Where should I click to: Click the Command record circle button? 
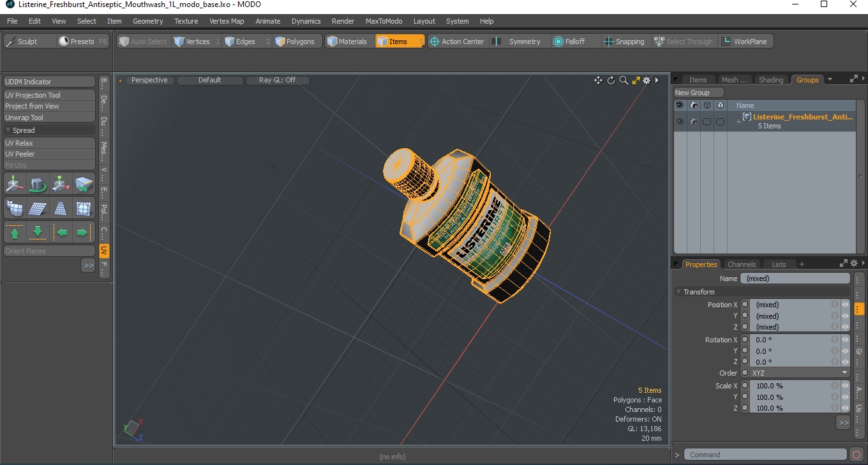point(857,455)
